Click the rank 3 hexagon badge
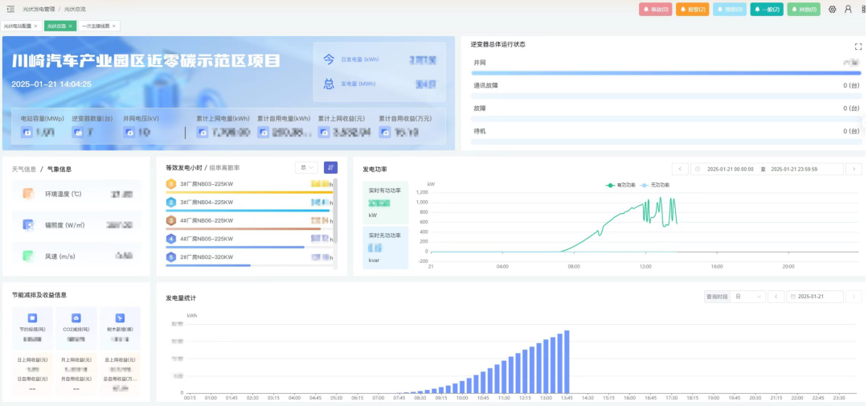 pyautogui.click(x=171, y=220)
